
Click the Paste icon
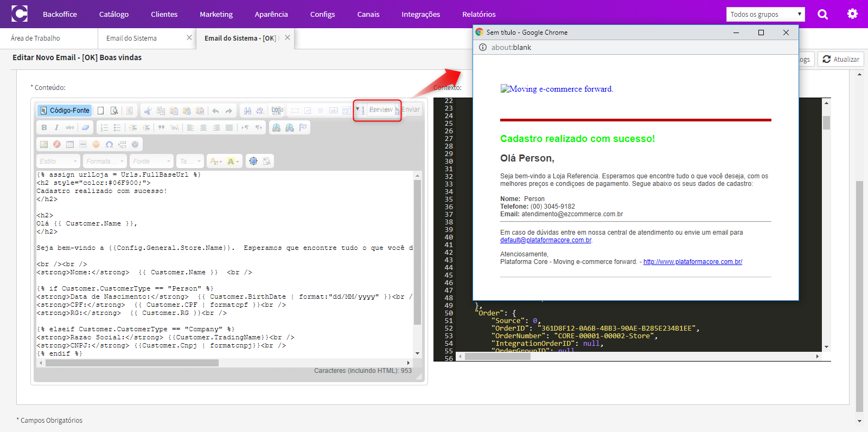point(174,111)
